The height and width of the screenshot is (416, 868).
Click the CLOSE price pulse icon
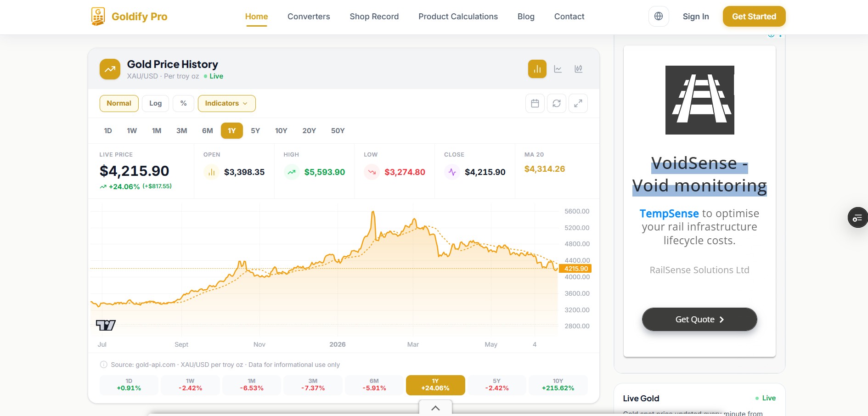pos(452,172)
